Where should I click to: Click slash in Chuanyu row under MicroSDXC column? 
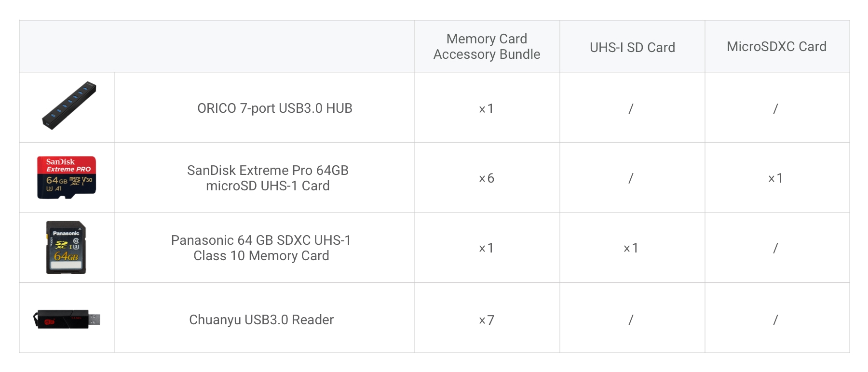click(x=775, y=320)
